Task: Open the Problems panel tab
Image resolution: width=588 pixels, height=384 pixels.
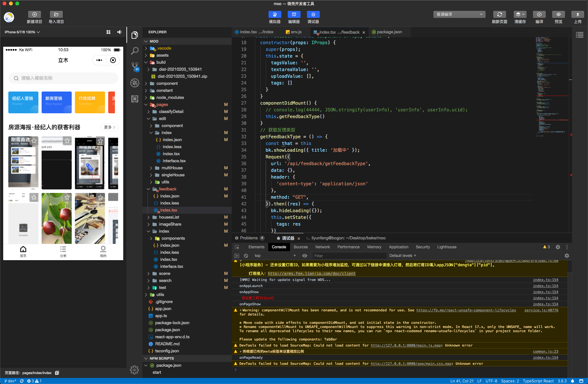Action: (x=250, y=238)
